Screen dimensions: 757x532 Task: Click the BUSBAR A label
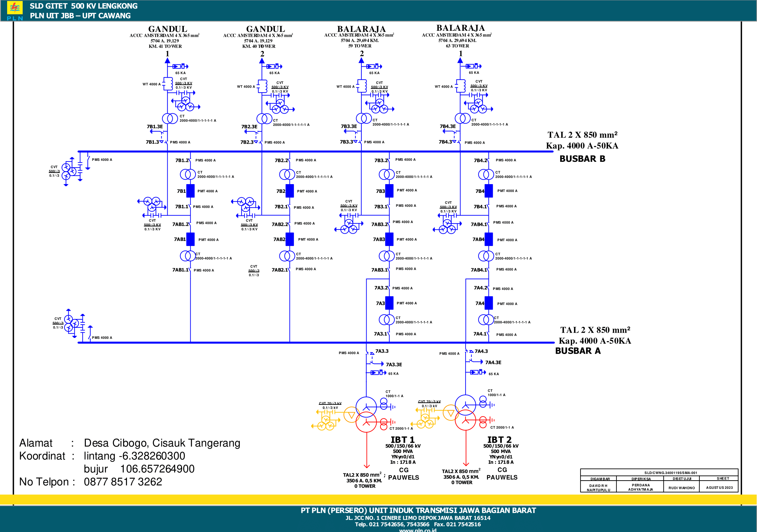578,351
